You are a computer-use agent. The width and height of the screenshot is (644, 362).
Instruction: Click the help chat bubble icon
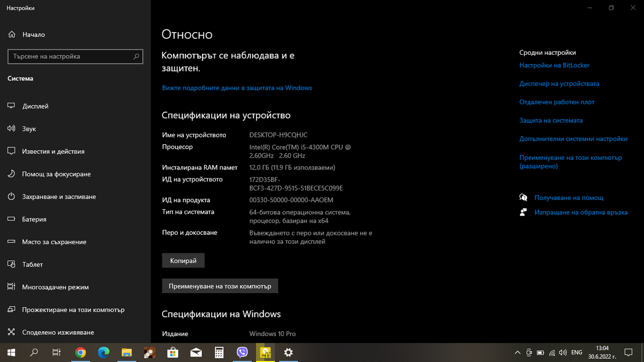point(523,198)
